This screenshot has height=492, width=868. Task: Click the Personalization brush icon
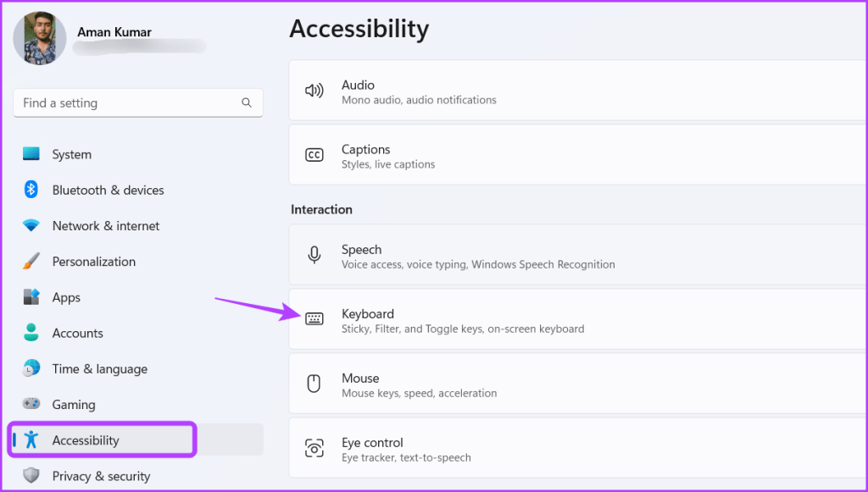[33, 261]
